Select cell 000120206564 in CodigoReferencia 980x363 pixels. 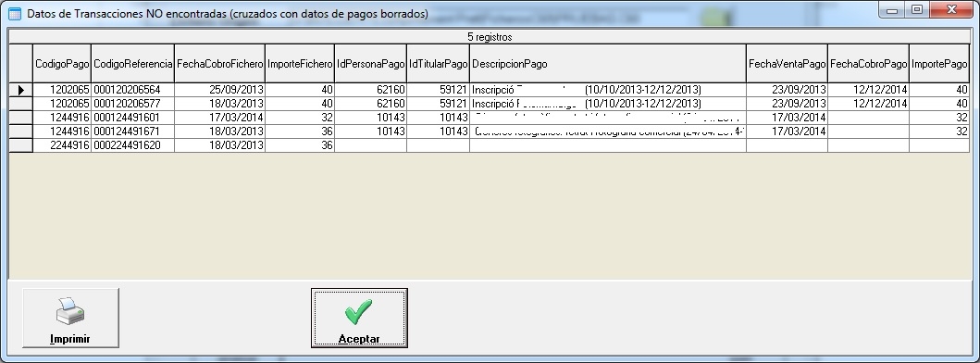(132, 90)
